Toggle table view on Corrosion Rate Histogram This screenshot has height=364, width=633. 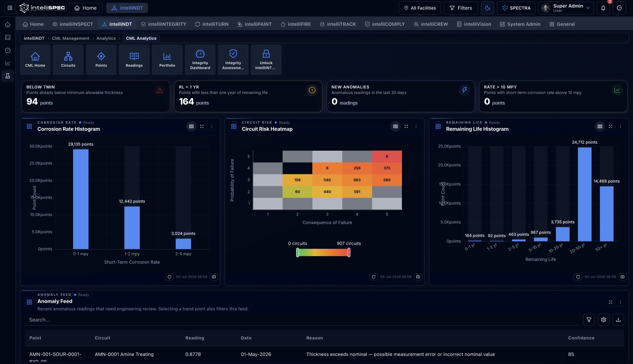point(191,126)
